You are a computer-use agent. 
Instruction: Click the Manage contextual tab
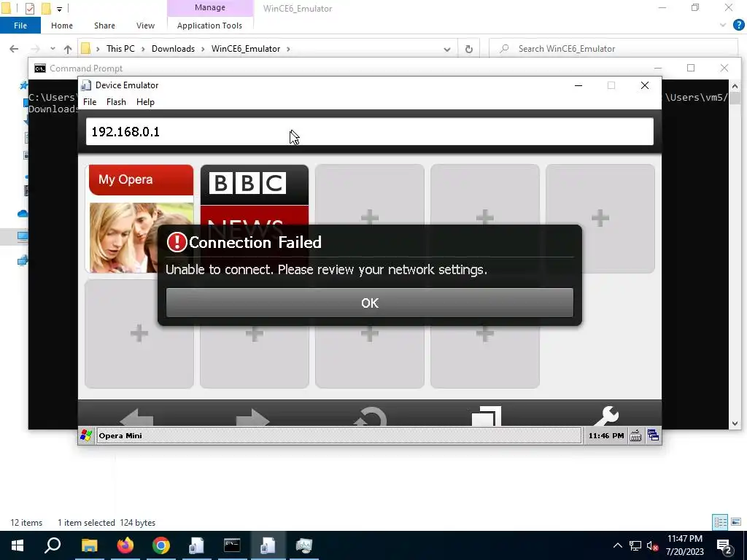pos(210,7)
